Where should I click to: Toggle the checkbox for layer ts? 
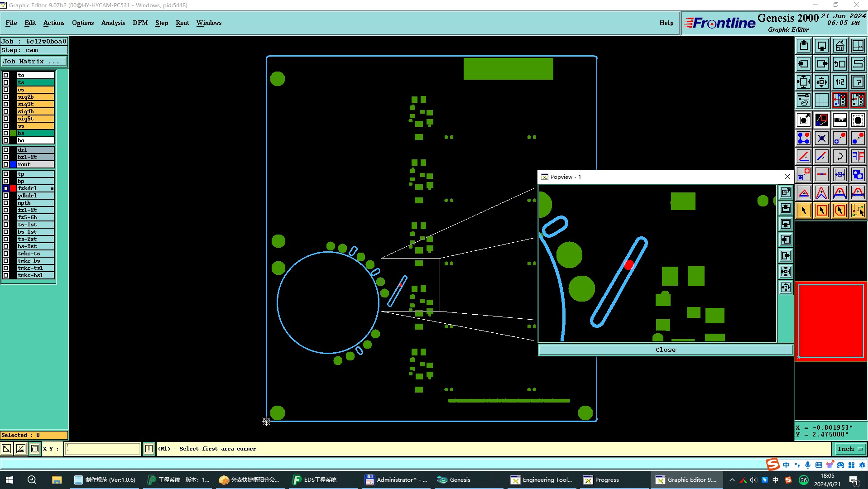pyautogui.click(x=6, y=82)
